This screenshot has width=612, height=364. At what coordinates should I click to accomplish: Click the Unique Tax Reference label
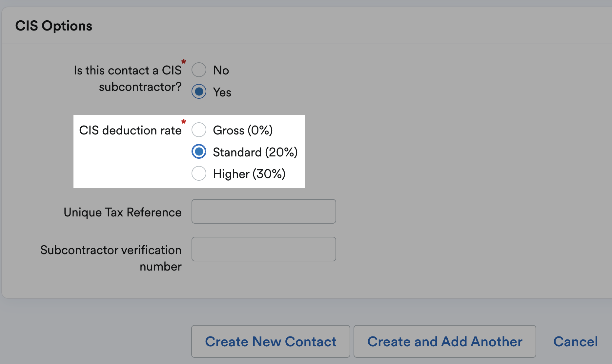tap(123, 212)
